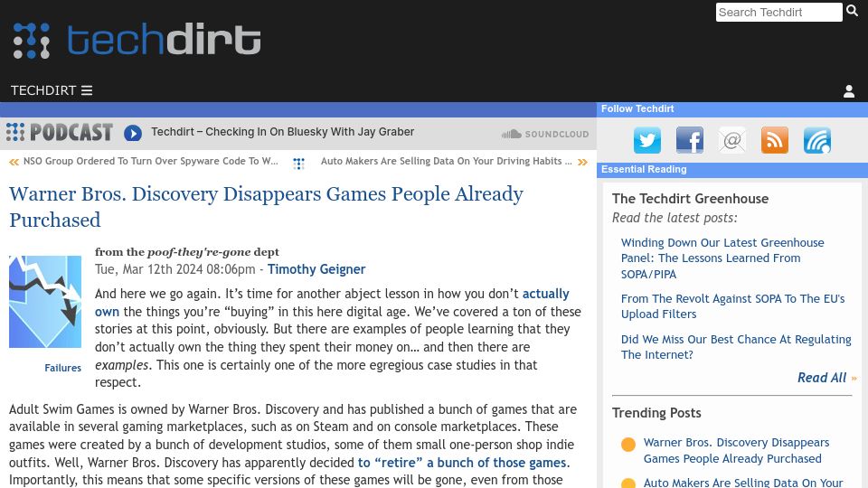Follow Techdirt on Twitter icon
Viewport: 868px width, 488px height.
[647, 140]
